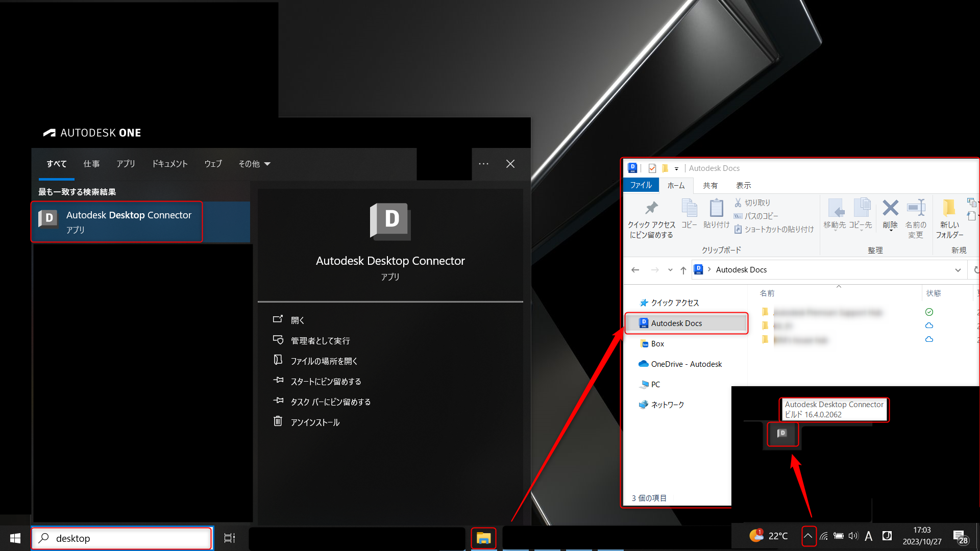Image resolution: width=980 pixels, height=551 pixels.
Task: Click the Cut (切り取り) ribbon icon
Action: (x=739, y=203)
